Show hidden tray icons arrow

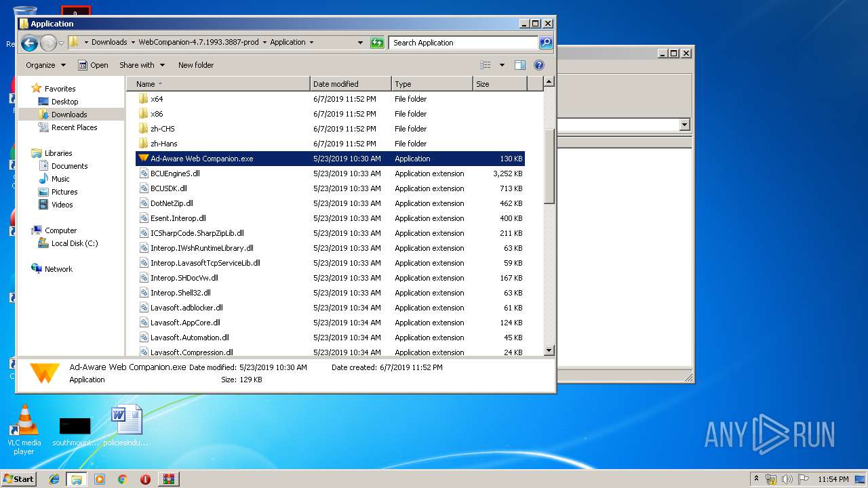(756, 479)
